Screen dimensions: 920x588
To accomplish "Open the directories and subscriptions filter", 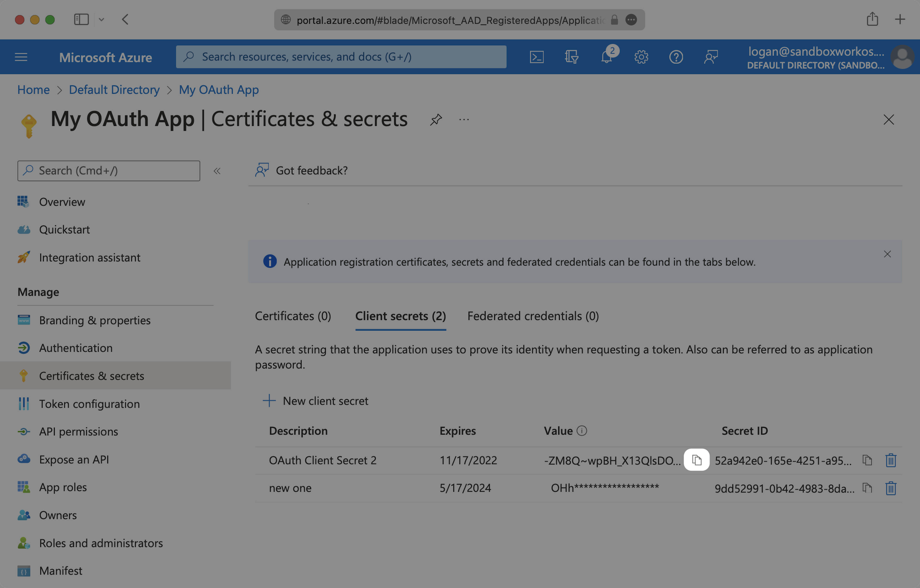I will [572, 57].
